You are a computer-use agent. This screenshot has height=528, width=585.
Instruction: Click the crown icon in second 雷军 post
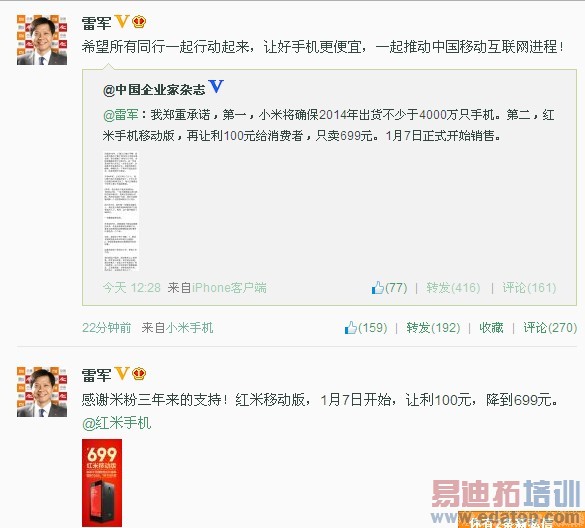point(139,374)
